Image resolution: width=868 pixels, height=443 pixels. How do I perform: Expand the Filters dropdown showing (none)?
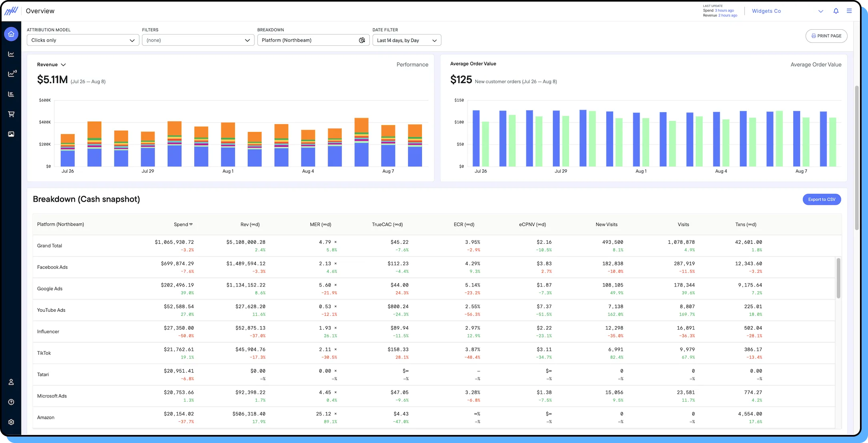coord(198,40)
